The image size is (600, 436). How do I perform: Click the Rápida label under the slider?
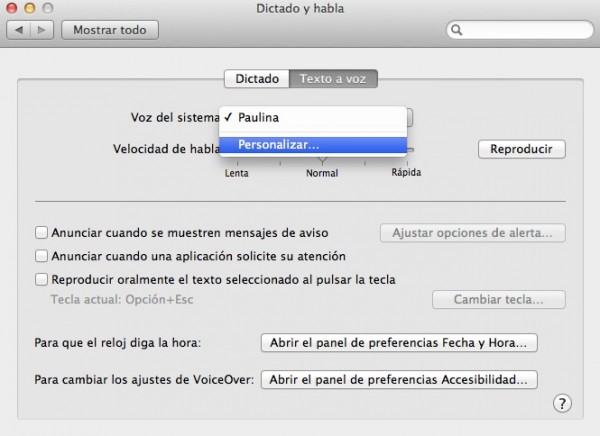point(406,172)
